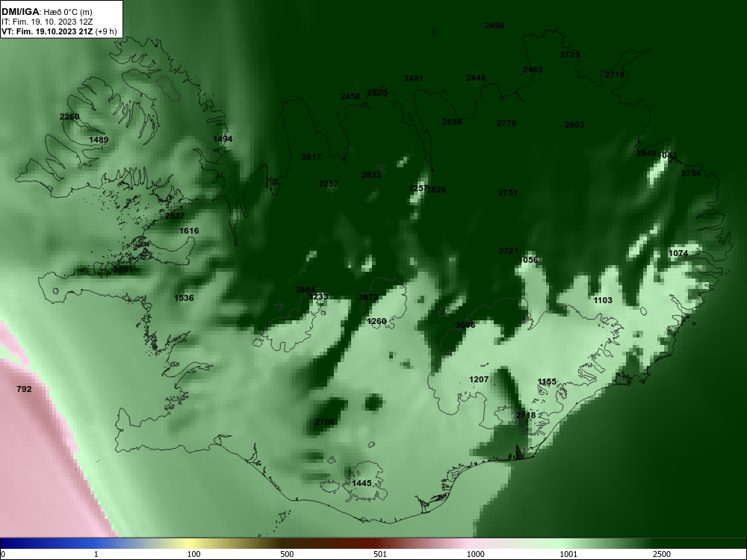Click the 1233 height value
The image size is (747, 560).
319,296
